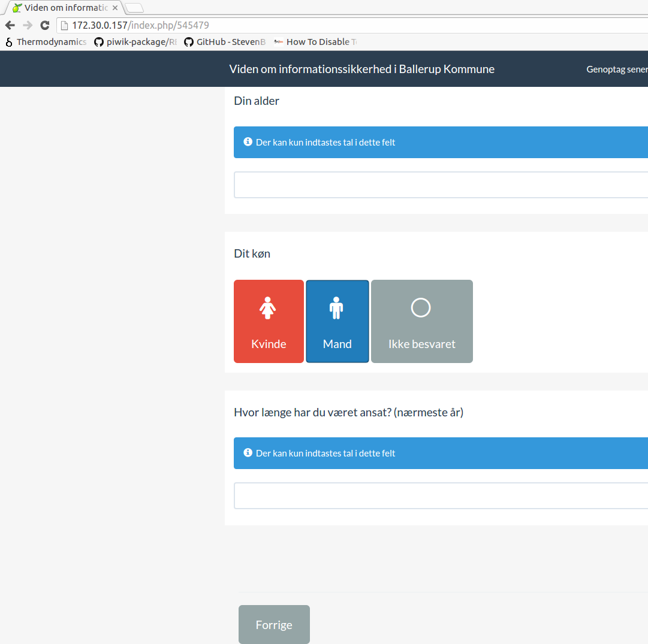
Task: Click the browser back arrow
Action: [x=10, y=25]
